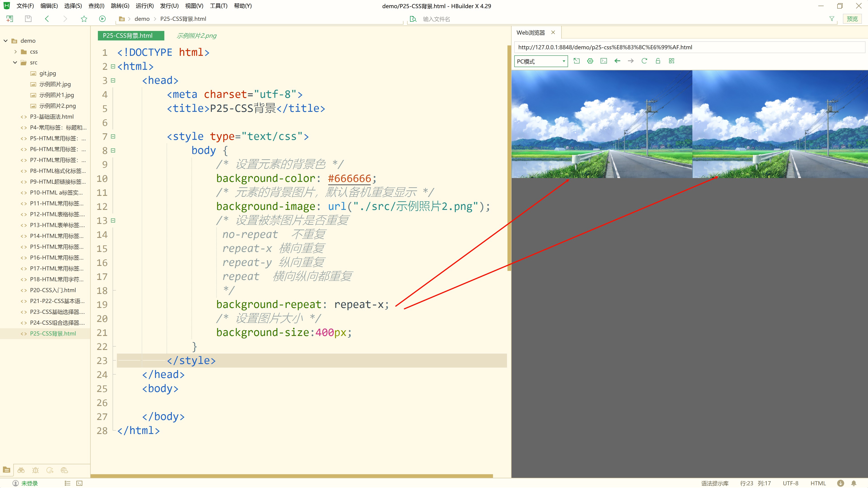
Task: Collapse the src folder
Action: tap(15, 62)
